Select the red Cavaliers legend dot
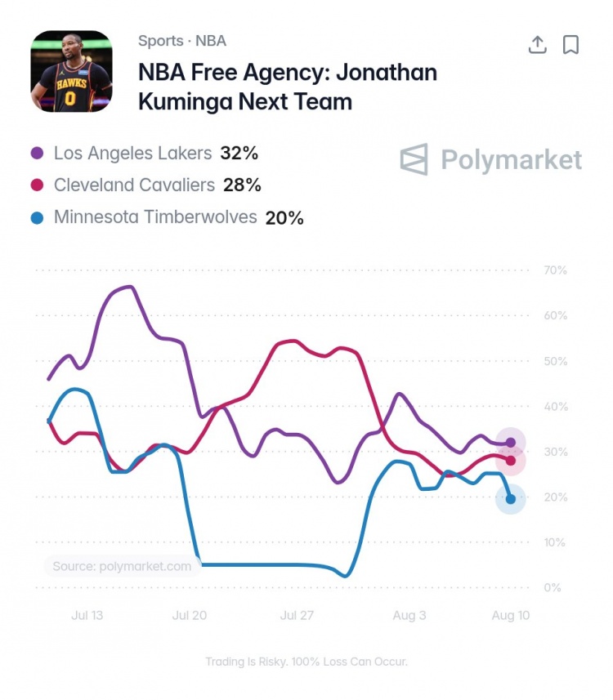This screenshot has width=613, height=700. click(x=37, y=185)
